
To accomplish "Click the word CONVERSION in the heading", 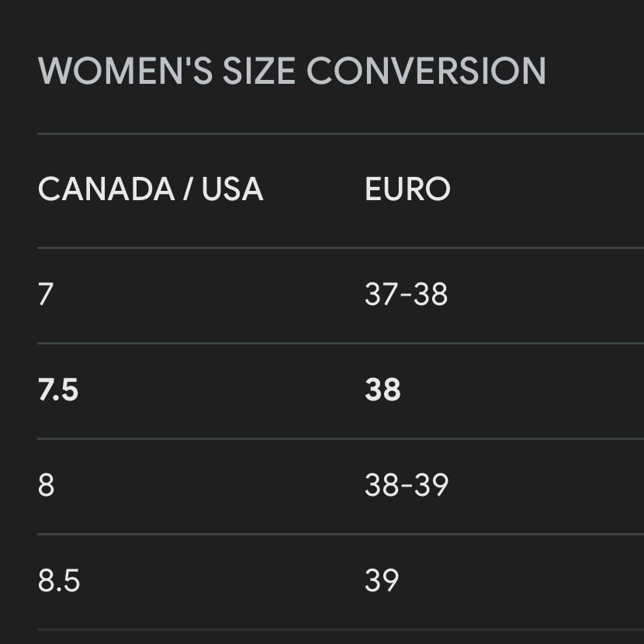I will click(x=426, y=71).
